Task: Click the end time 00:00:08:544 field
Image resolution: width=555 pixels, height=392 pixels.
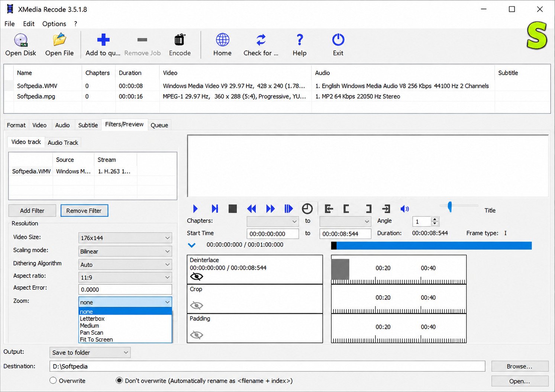Action: pyautogui.click(x=345, y=234)
